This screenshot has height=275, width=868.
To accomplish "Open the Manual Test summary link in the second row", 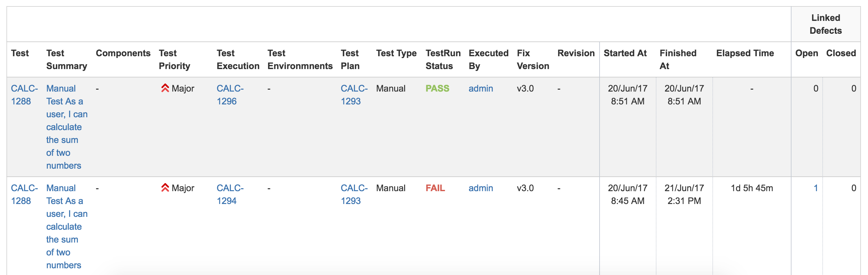I will (67, 226).
